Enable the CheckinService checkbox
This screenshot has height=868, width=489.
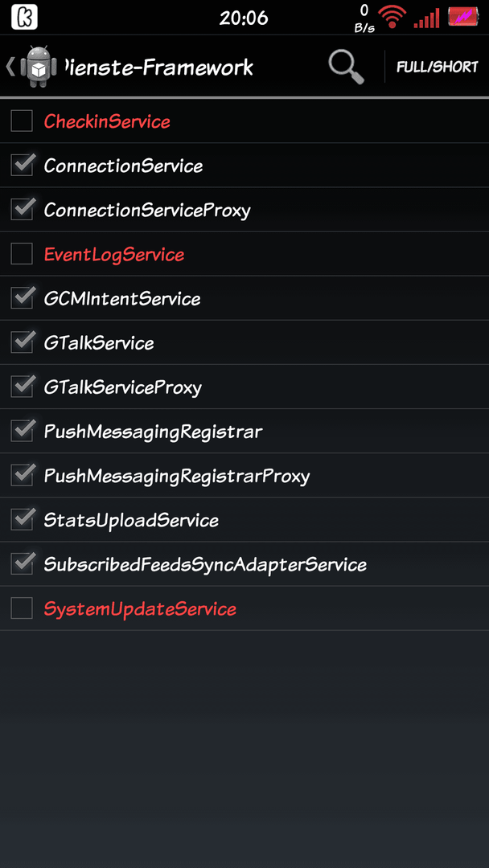point(23,121)
